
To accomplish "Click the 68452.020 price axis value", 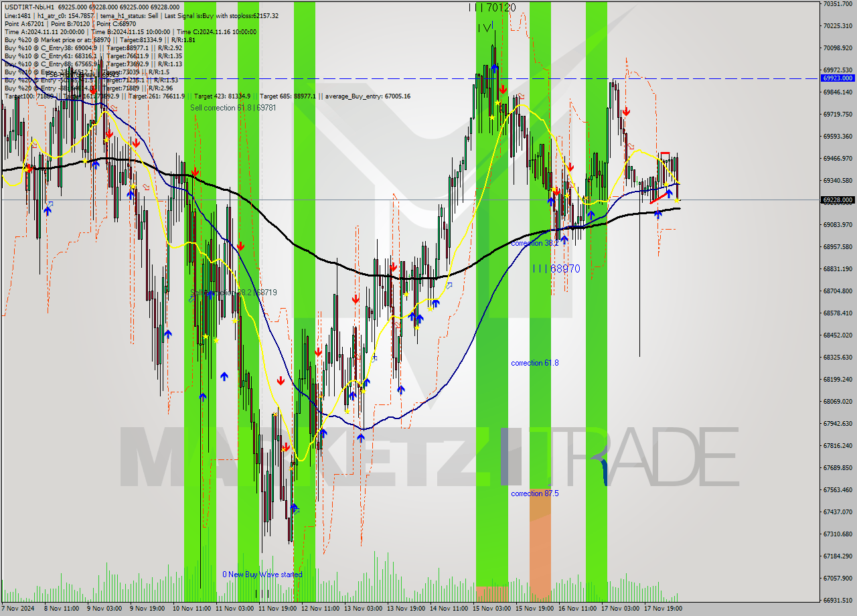I will (x=838, y=335).
